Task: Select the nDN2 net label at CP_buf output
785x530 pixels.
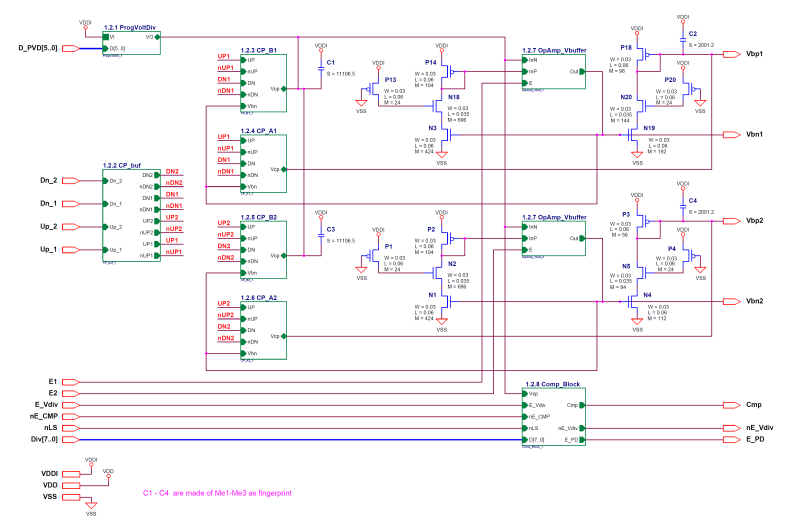Action: [174, 183]
